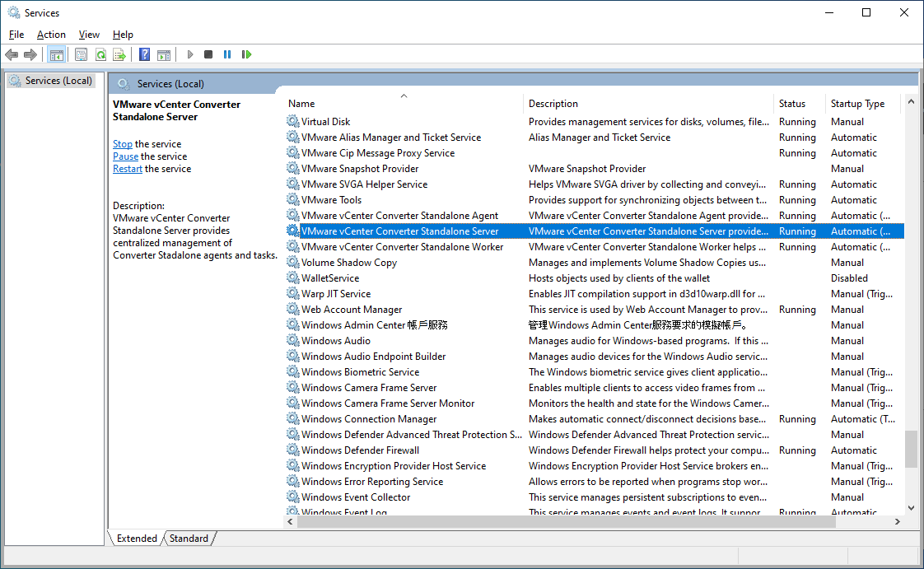Sort by the Description column header
The image size is (924, 569).
tap(648, 103)
